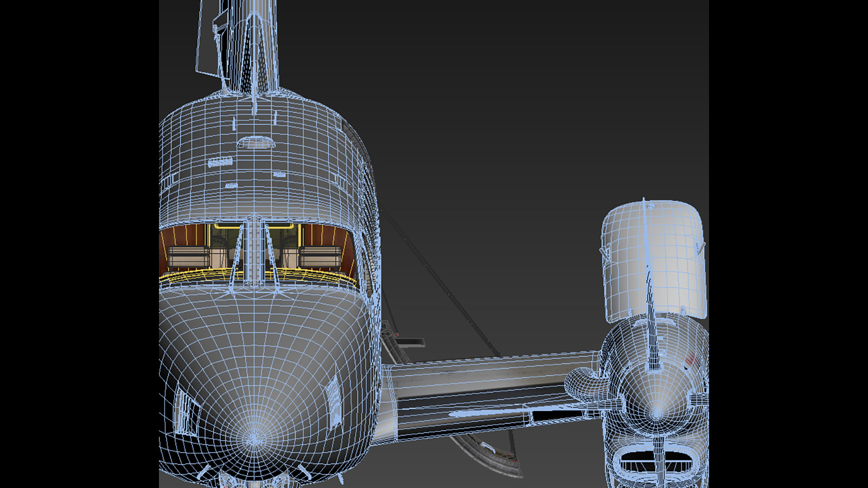
Task: Click the oval roof hatch on fuselage
Action: pos(256,143)
